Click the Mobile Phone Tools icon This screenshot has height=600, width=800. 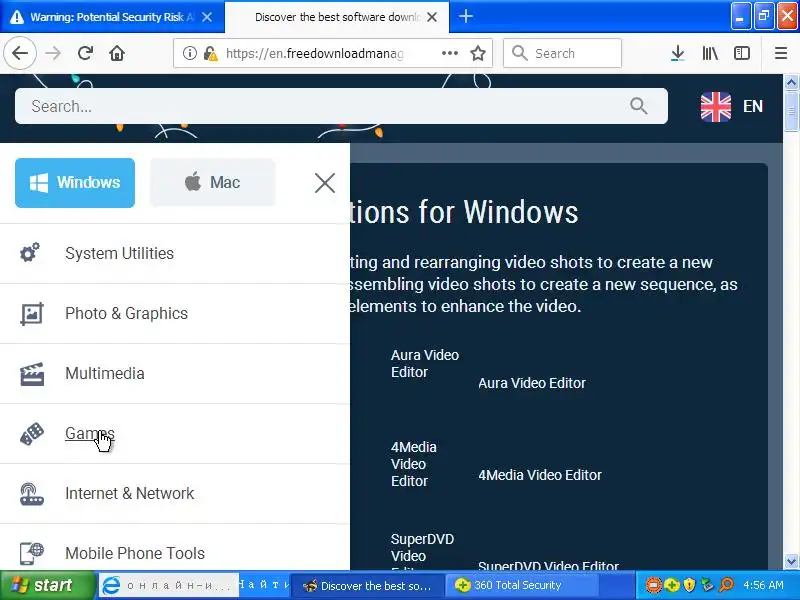(x=32, y=554)
